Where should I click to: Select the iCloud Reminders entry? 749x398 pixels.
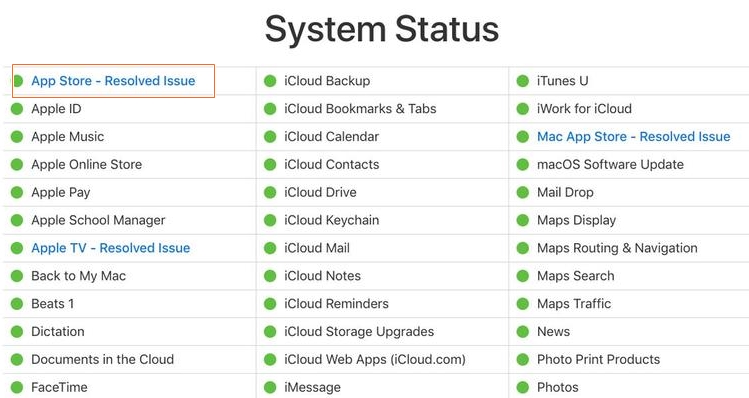pyautogui.click(x=336, y=303)
